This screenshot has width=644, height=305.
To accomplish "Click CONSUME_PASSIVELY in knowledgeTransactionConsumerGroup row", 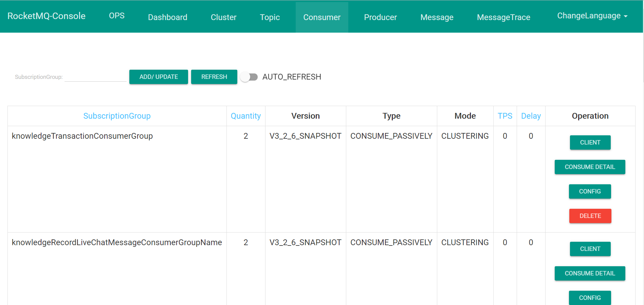I will tap(391, 136).
